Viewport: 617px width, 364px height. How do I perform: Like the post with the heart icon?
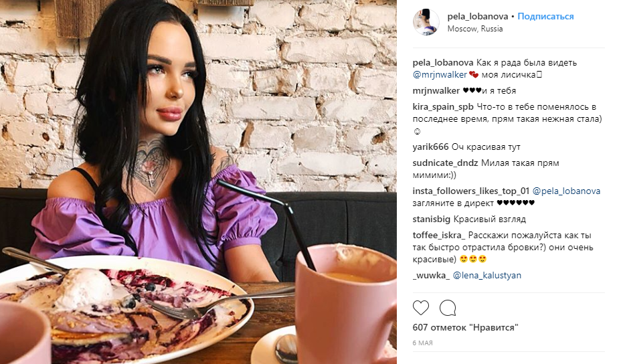pyautogui.click(x=421, y=308)
